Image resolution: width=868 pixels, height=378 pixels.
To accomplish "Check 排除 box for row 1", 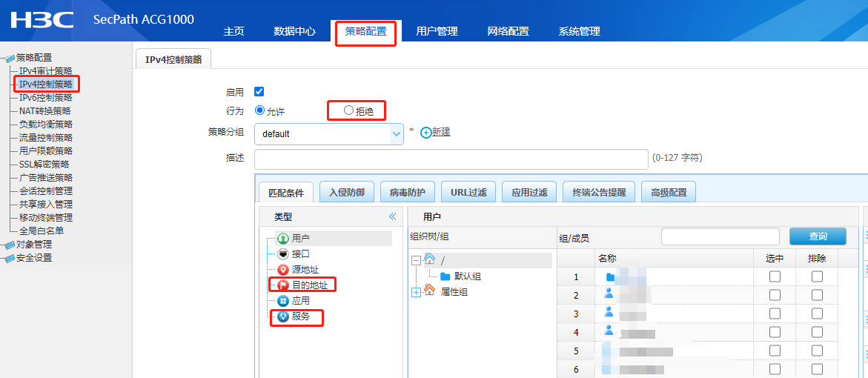I will point(817,276).
